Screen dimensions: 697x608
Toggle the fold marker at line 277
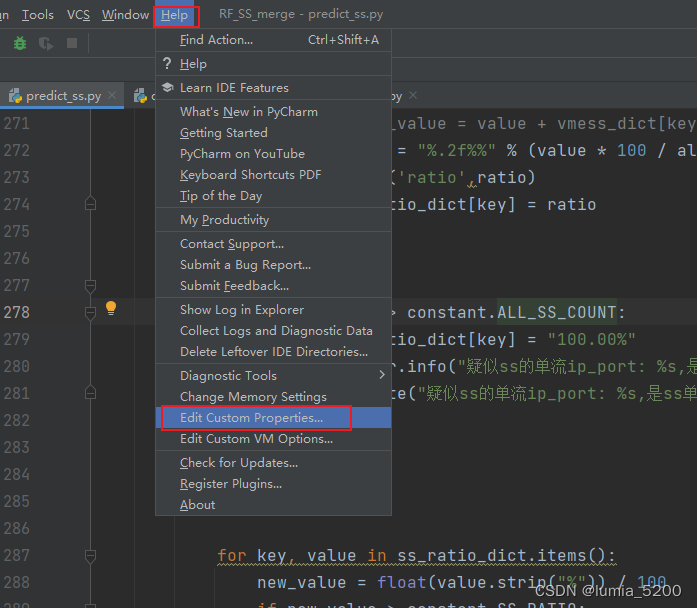[90, 286]
